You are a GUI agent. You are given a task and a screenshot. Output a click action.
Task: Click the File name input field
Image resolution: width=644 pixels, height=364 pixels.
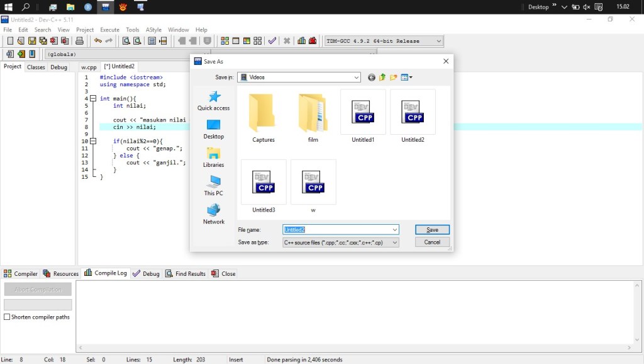[340, 230]
